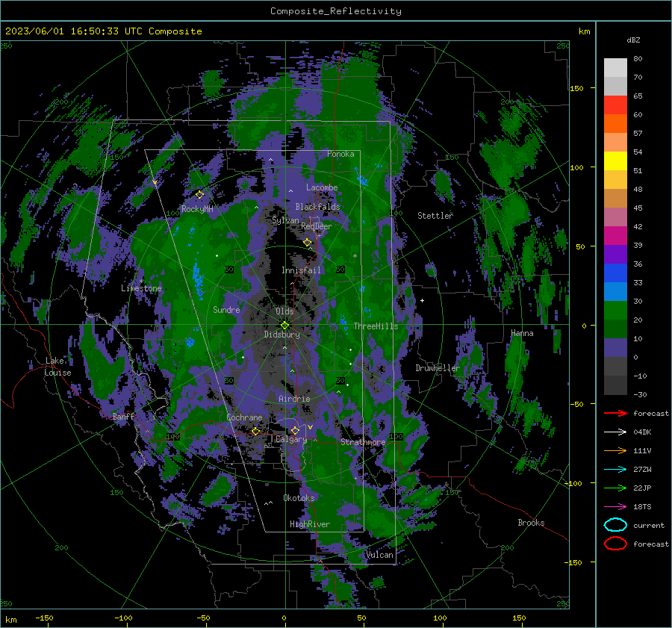Viewport: 672px width, 628px height.
Task: Click the red forecast arrow in legend
Action: 615,413
